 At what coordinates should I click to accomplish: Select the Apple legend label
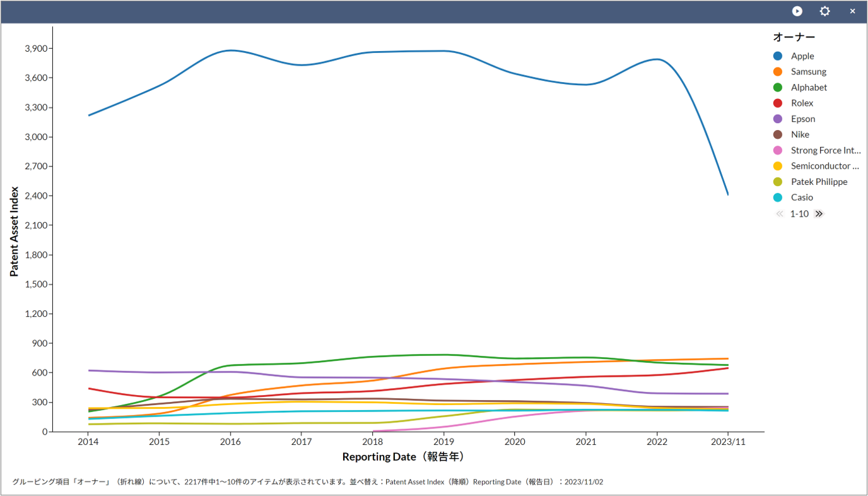[802, 56]
